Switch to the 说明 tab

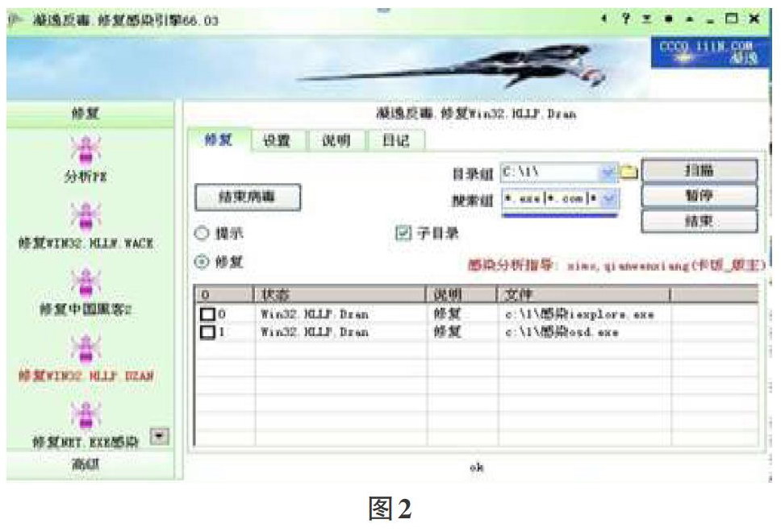click(x=336, y=140)
